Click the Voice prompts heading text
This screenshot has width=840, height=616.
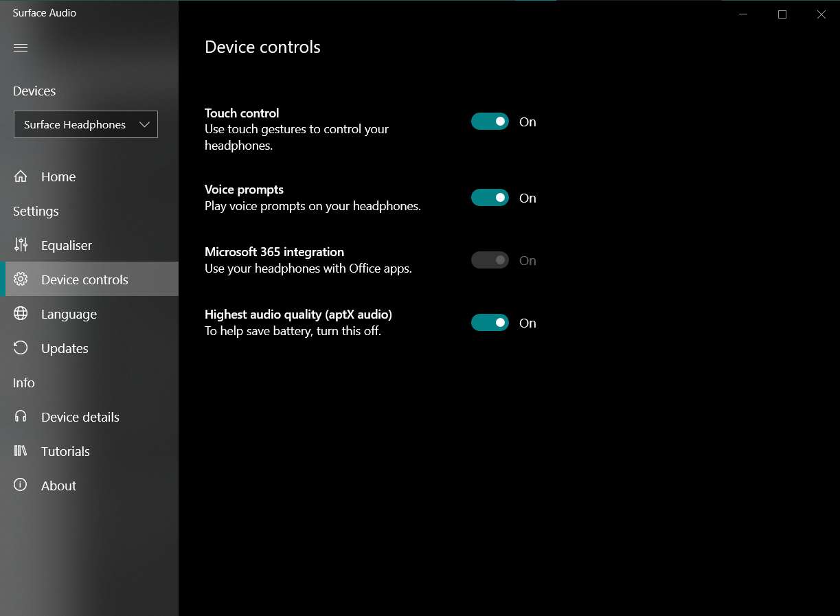point(244,190)
